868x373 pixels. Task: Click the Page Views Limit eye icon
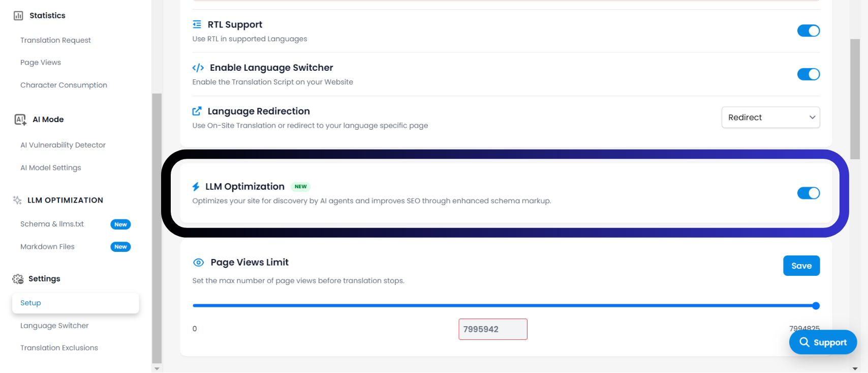point(198,262)
